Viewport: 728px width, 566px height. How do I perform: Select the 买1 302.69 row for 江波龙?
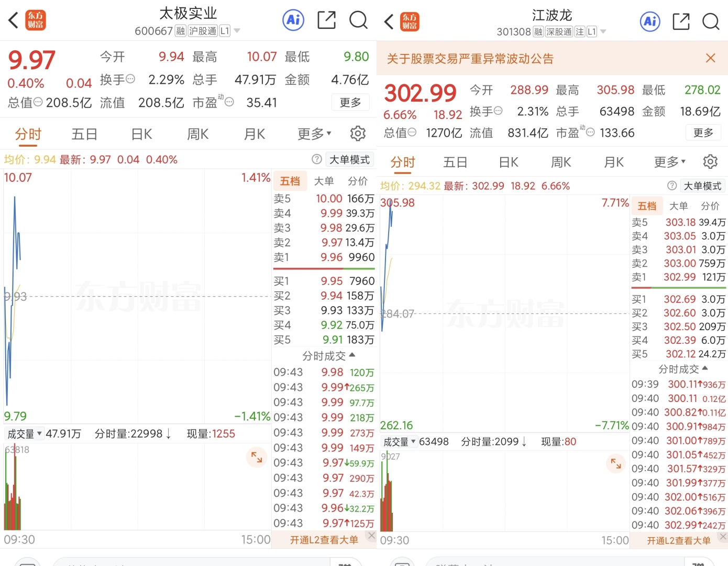[x=679, y=299]
